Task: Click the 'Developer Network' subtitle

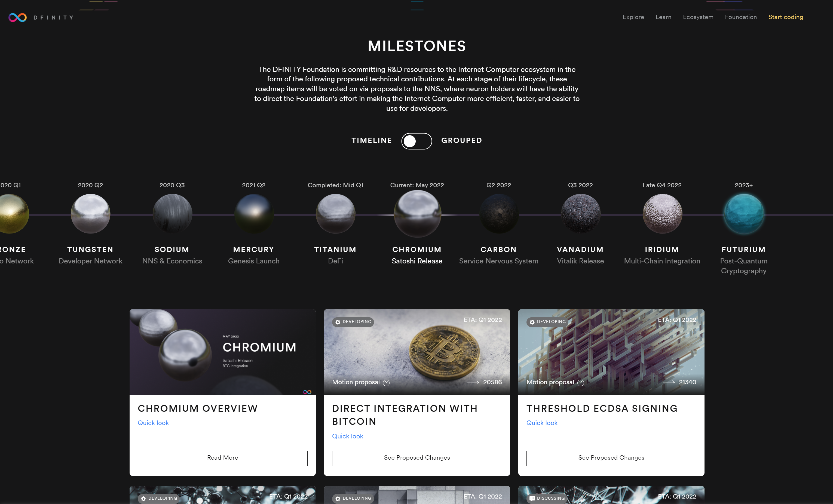Action: [x=90, y=261]
